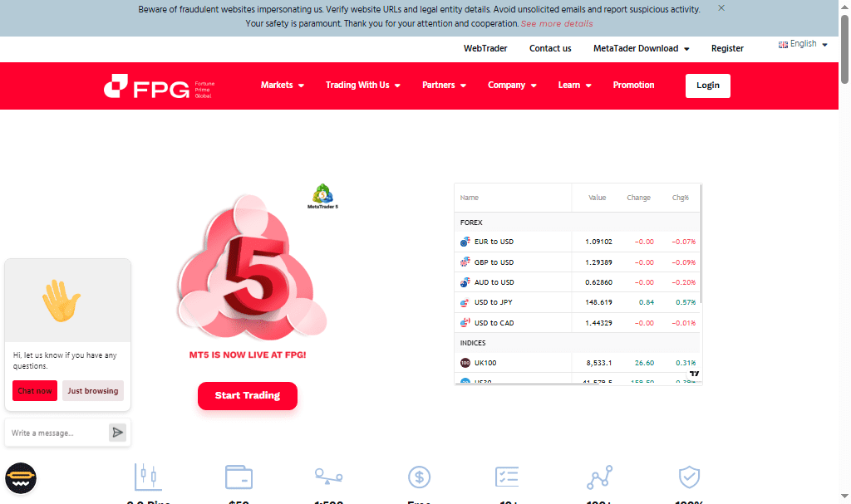Open the Register page
The width and height of the screenshot is (851, 504).
727,48
